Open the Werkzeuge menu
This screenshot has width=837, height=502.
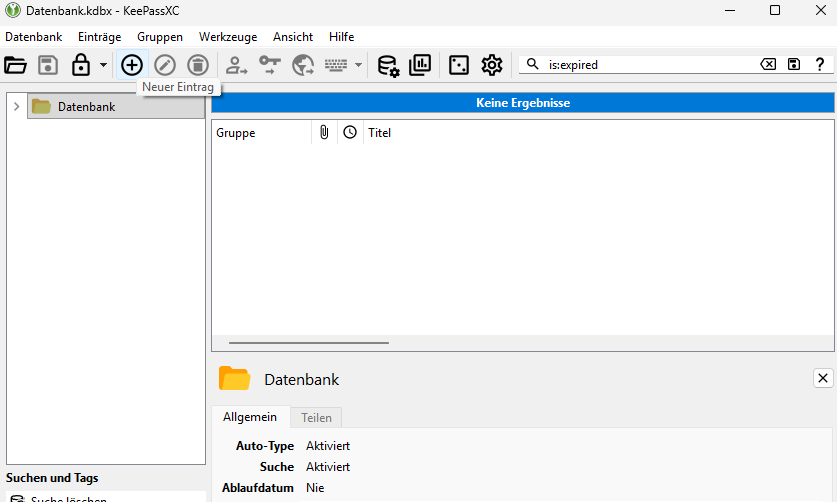click(228, 37)
